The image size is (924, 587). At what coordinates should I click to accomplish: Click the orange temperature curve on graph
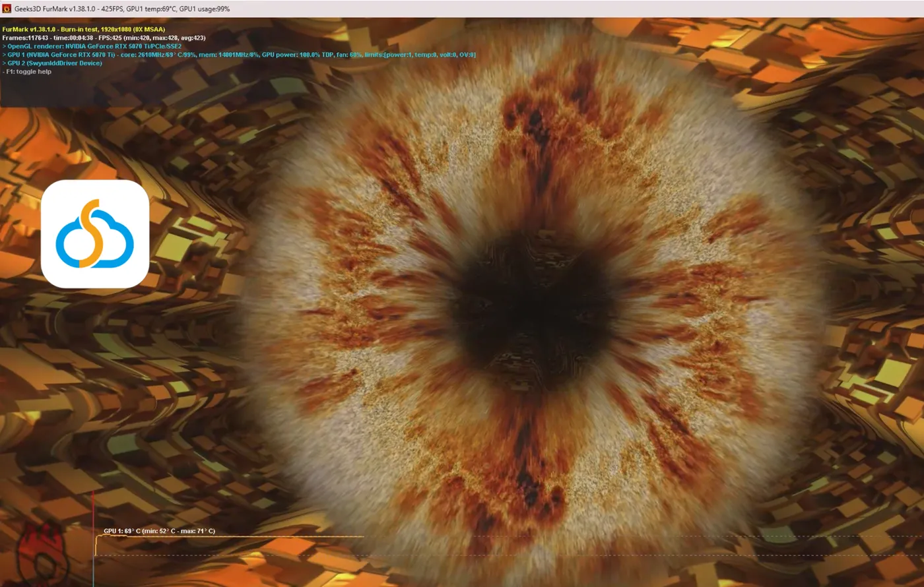tap(231, 537)
